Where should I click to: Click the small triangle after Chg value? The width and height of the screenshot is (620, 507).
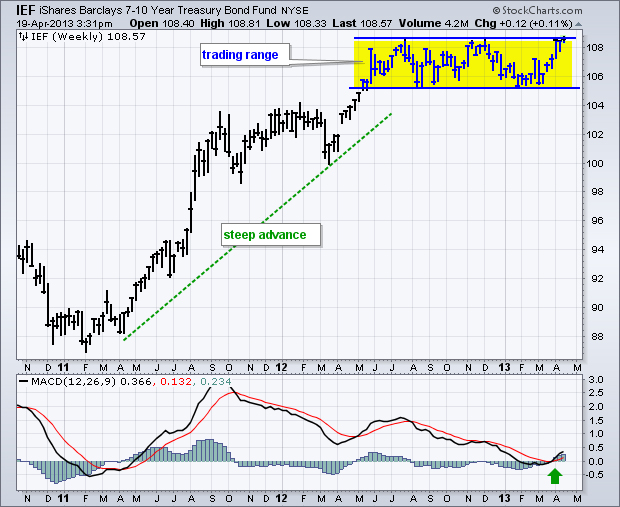click(578, 25)
